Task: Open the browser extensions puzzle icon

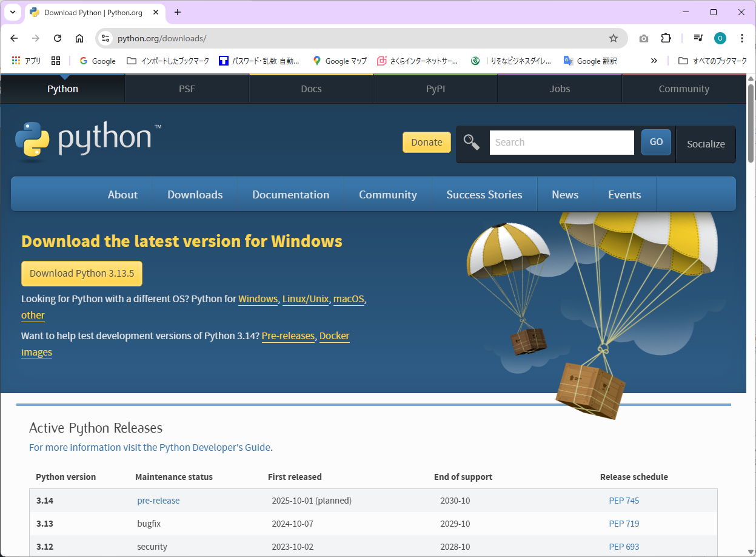Action: [x=666, y=38]
